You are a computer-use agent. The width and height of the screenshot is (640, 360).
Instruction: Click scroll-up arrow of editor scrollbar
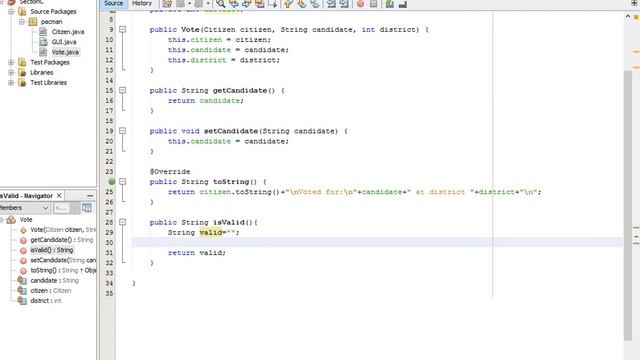point(628,16)
